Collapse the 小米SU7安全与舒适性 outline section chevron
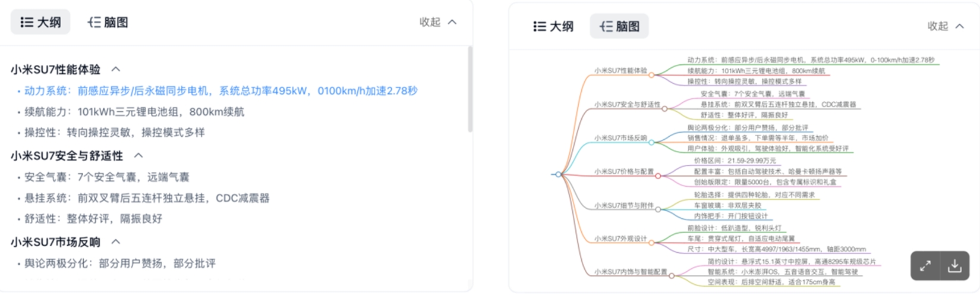Screen dimensions: 980x301 click(138, 156)
